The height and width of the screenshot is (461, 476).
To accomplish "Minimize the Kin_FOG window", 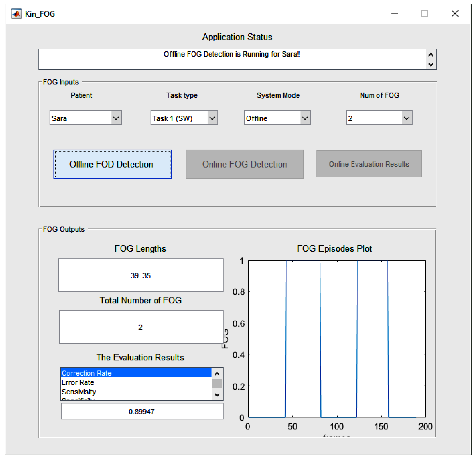I will pyautogui.click(x=394, y=14).
